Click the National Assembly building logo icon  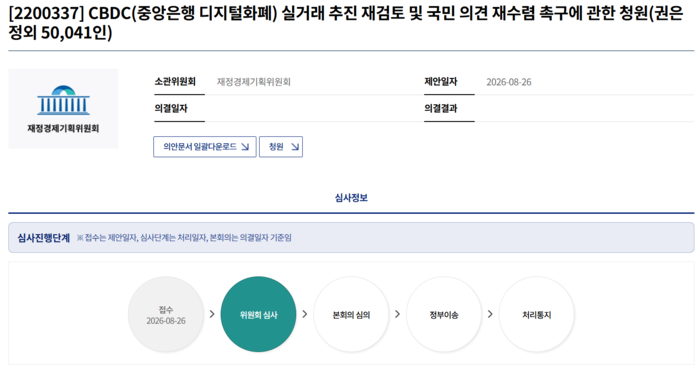point(63,100)
